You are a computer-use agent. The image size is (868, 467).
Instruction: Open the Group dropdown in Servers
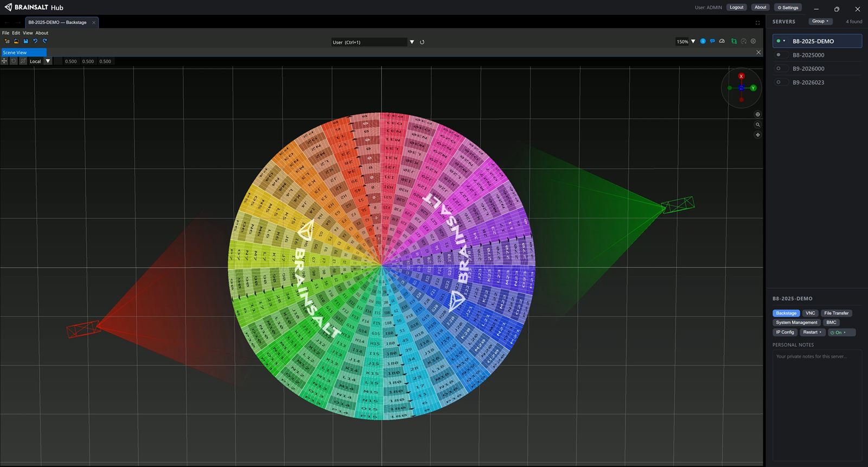pyautogui.click(x=820, y=21)
